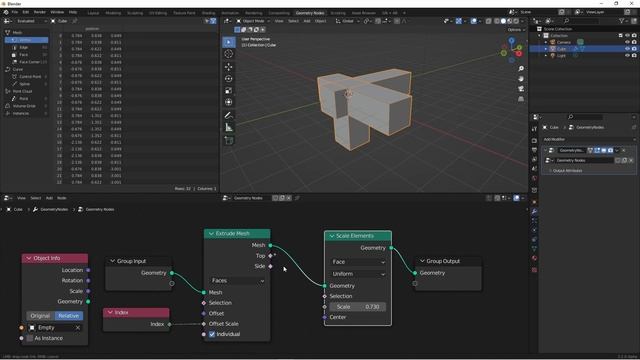Toggle visibility eye for Collection in outliner

click(x=627, y=36)
